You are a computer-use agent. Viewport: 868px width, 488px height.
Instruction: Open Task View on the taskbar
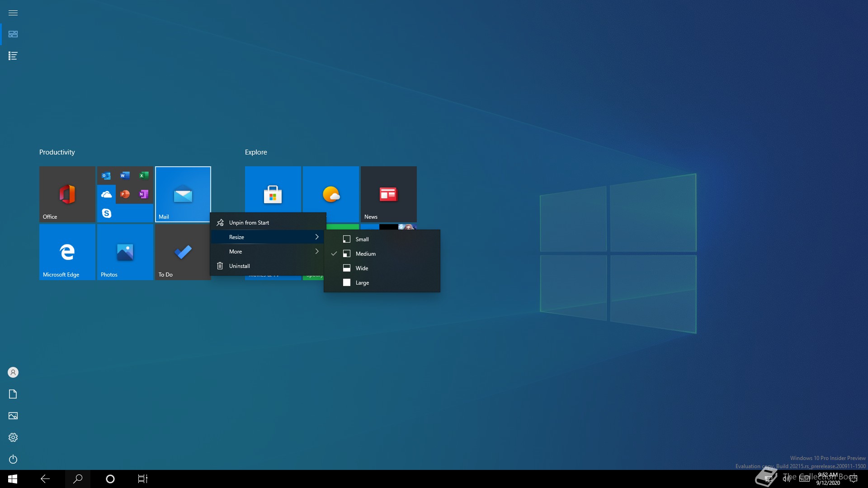click(x=143, y=479)
